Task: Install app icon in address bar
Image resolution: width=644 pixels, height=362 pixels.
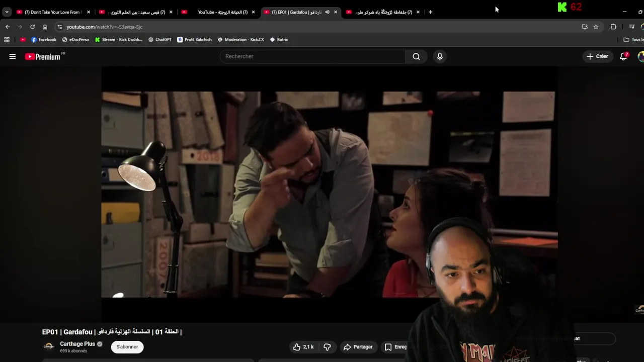Action: click(x=585, y=27)
